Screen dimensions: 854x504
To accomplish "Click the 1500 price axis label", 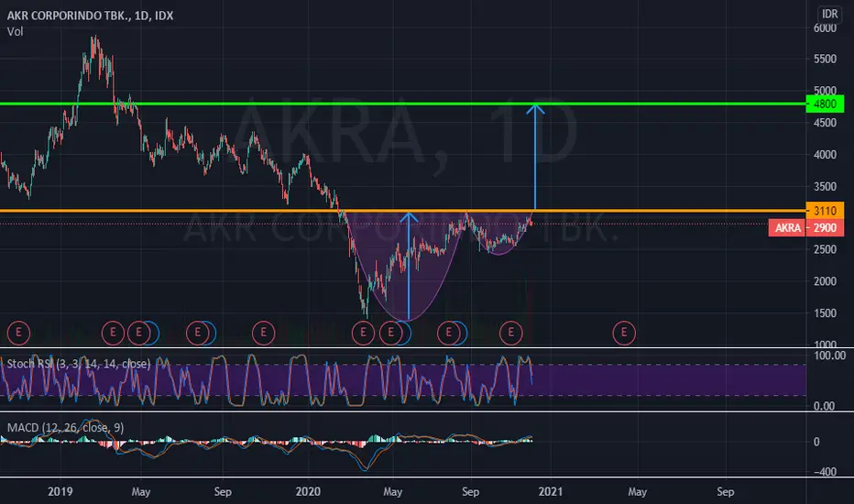I will click(825, 313).
